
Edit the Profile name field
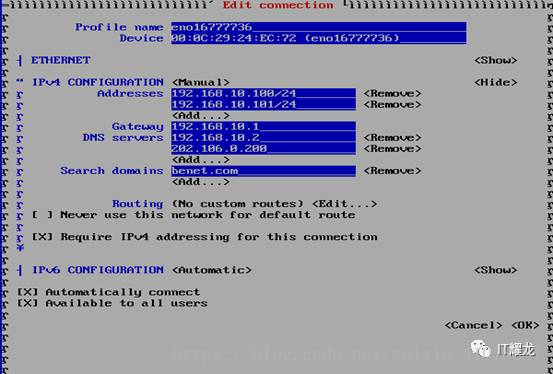pos(318,27)
